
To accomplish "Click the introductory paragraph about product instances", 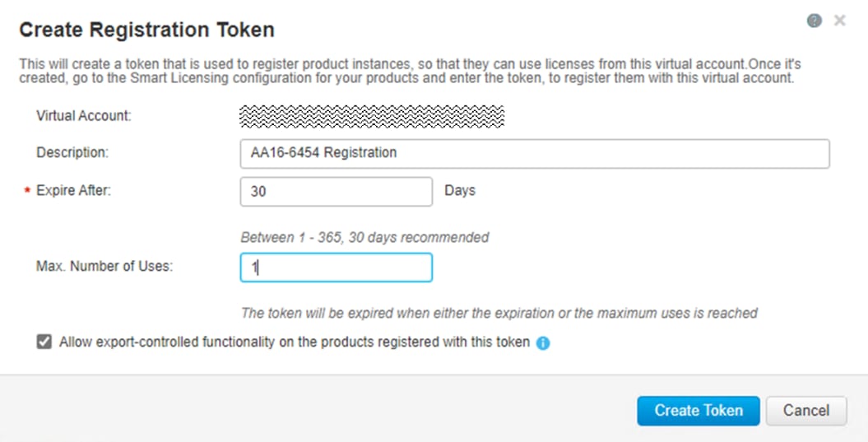I will click(409, 71).
